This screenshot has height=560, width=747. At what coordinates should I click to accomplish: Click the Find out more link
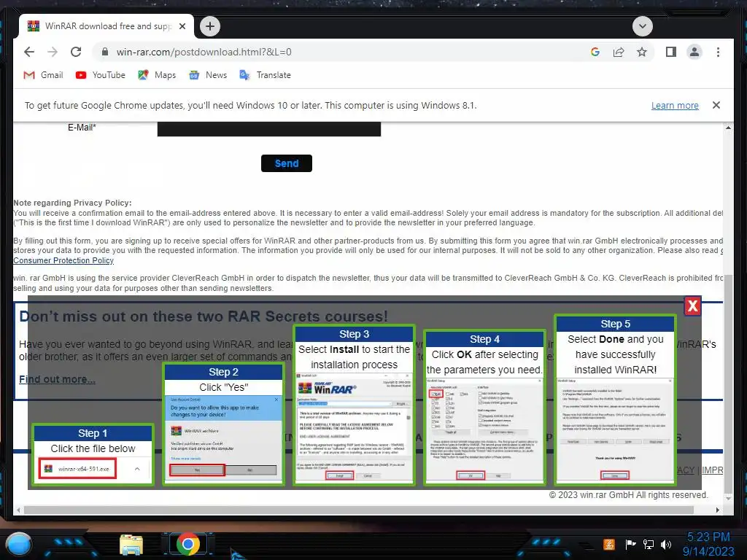pyautogui.click(x=57, y=379)
